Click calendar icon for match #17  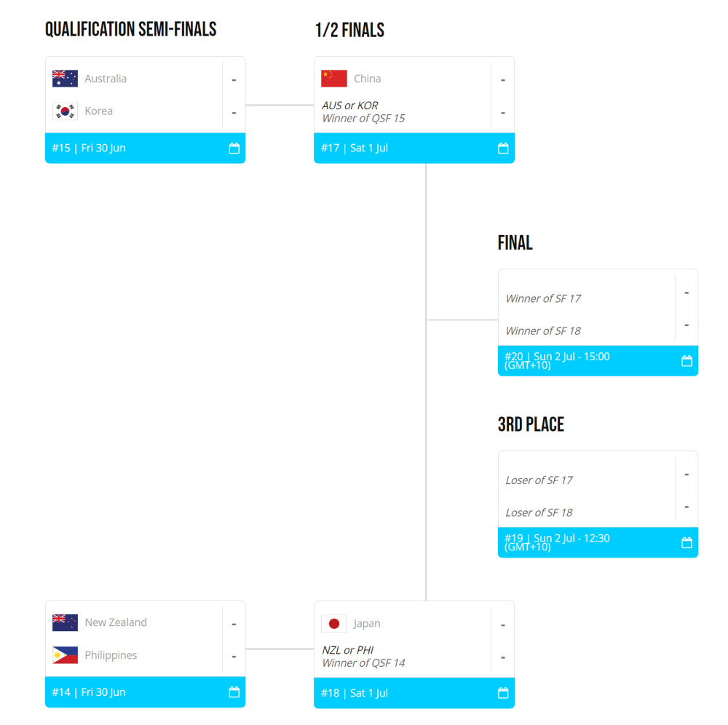pos(503,148)
